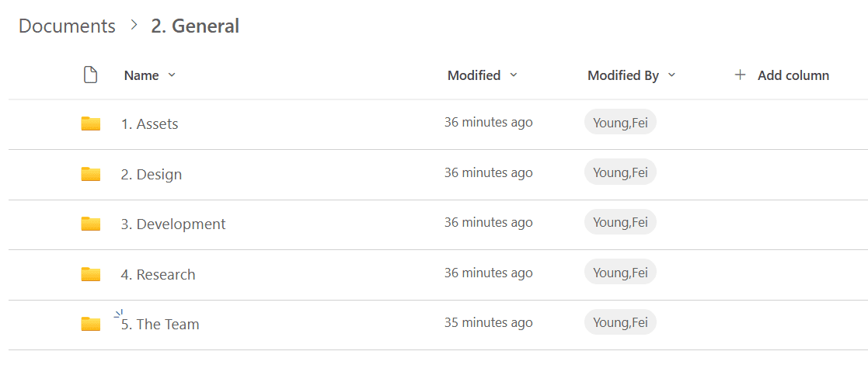The image size is (868, 379).
Task: Open the 5. The Team folder name
Action: point(161,325)
